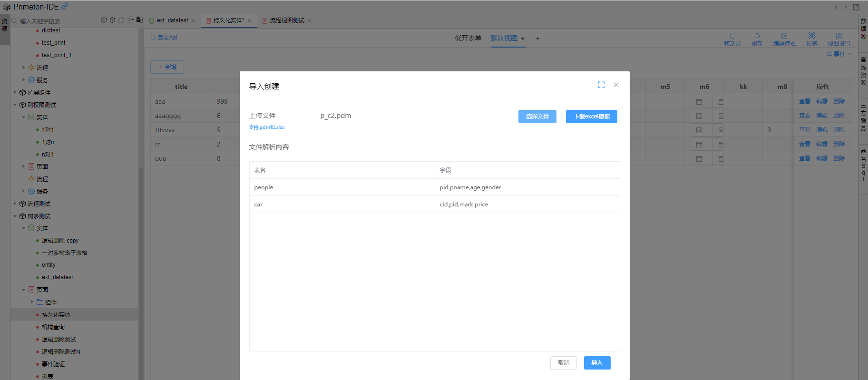Cancel the import with 取消
Image resolution: width=868 pixels, height=380 pixels.
tap(564, 363)
